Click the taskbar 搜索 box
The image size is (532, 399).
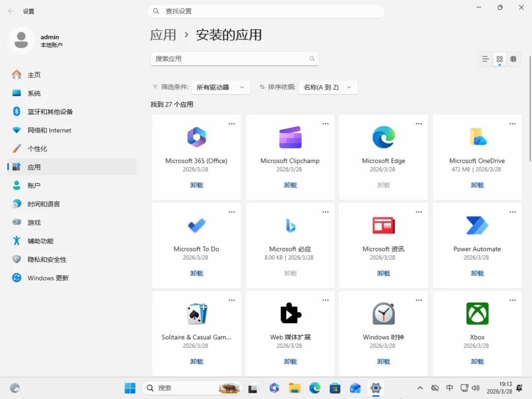pos(192,388)
